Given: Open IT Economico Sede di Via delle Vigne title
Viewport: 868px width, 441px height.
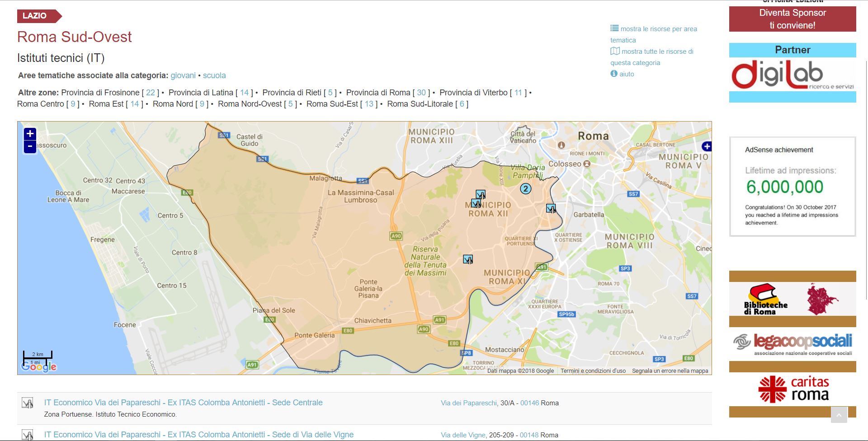Looking at the screenshot, I should (x=199, y=435).
